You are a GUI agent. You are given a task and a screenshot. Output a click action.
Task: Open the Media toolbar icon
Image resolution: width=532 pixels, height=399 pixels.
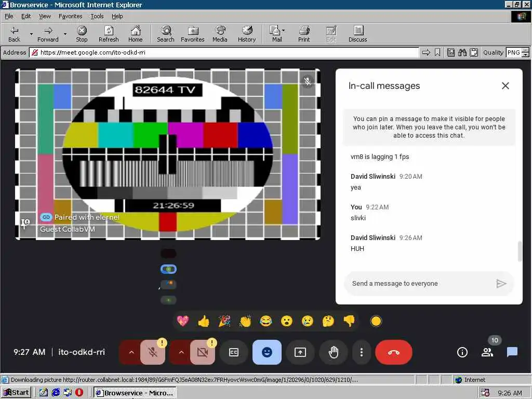click(220, 34)
